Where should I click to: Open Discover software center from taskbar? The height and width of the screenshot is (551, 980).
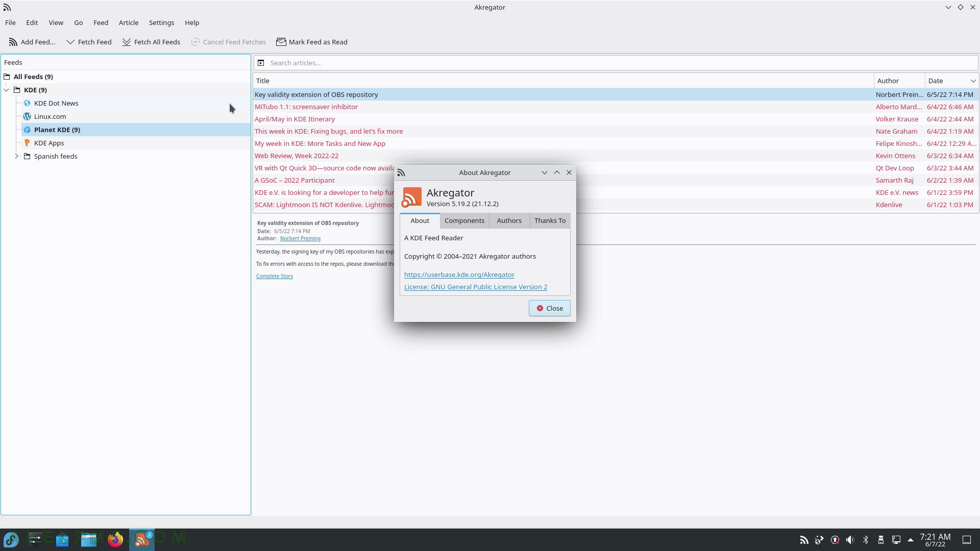[62, 539]
